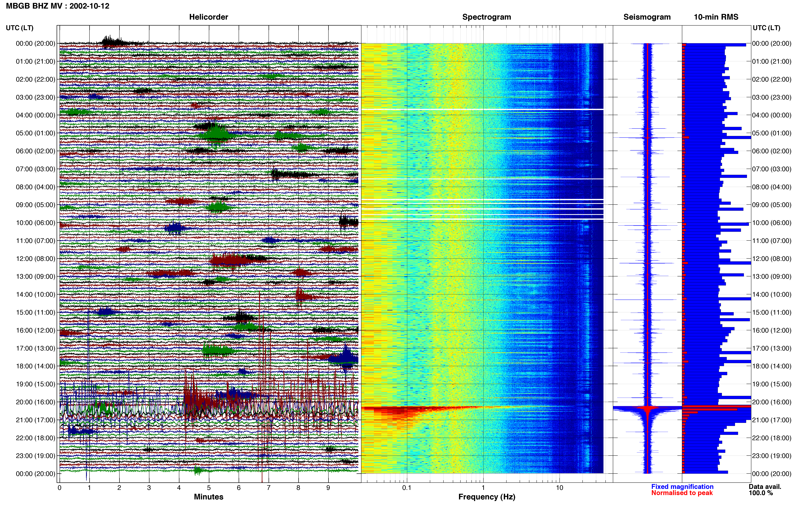
Task: Click the '100.0 %' availability value
Action: [x=761, y=493]
